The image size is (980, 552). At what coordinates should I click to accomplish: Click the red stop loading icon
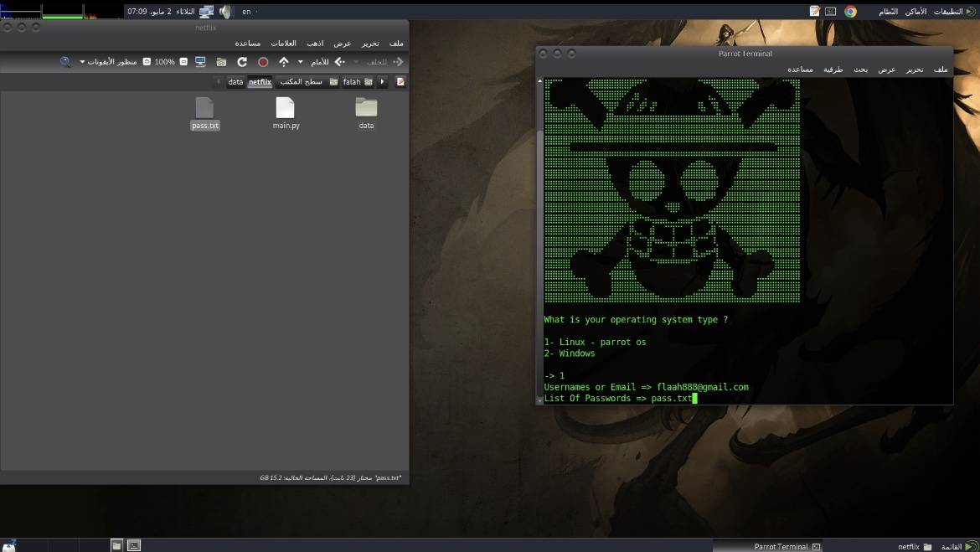(x=263, y=62)
